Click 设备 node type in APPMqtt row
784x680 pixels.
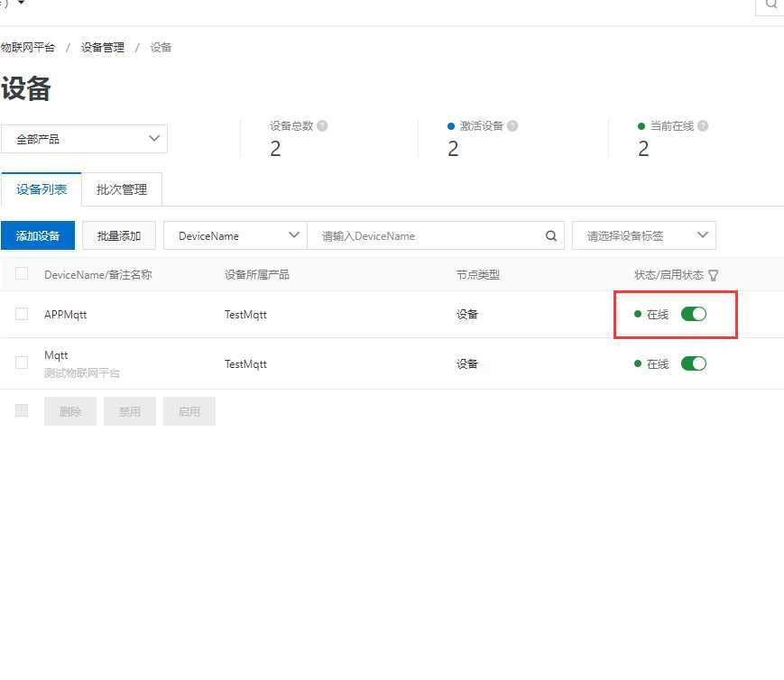click(x=467, y=315)
